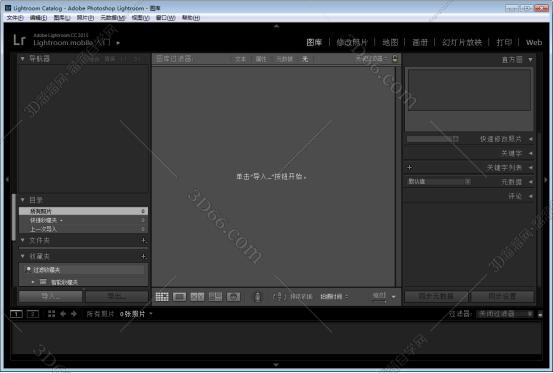Viewport: 553px width, 373px height.
Task: Switch to the 修改照片 Develop module
Action: [352, 42]
